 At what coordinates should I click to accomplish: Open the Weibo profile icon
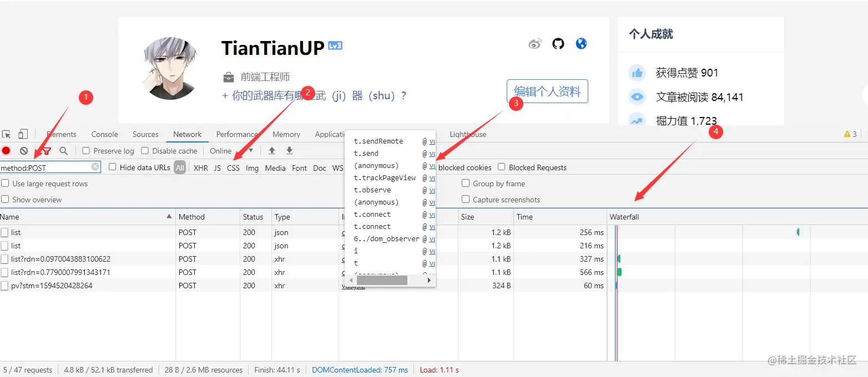pos(534,44)
